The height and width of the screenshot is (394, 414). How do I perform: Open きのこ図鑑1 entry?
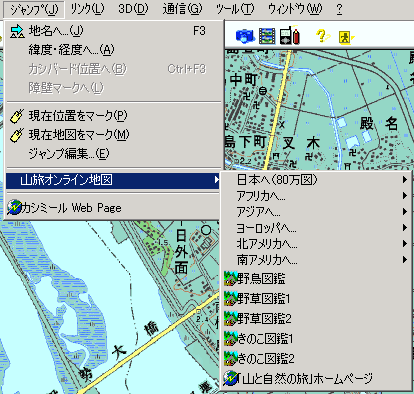click(x=317, y=339)
